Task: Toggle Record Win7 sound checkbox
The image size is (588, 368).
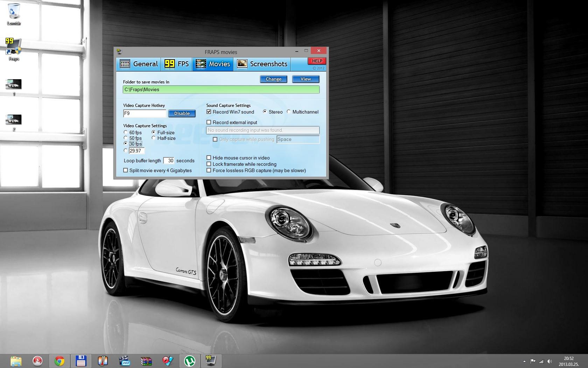Action: click(x=209, y=112)
